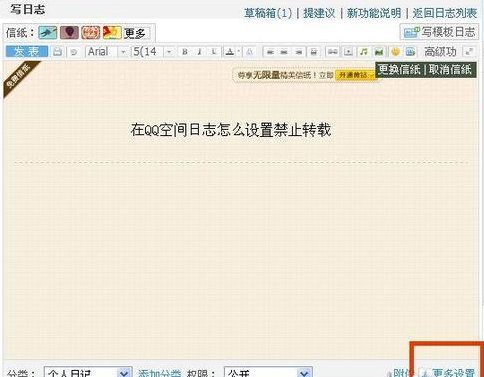Viewport: 484px width, 377px height.
Task: Click the yellow 开通黄钻 button
Action: point(355,75)
